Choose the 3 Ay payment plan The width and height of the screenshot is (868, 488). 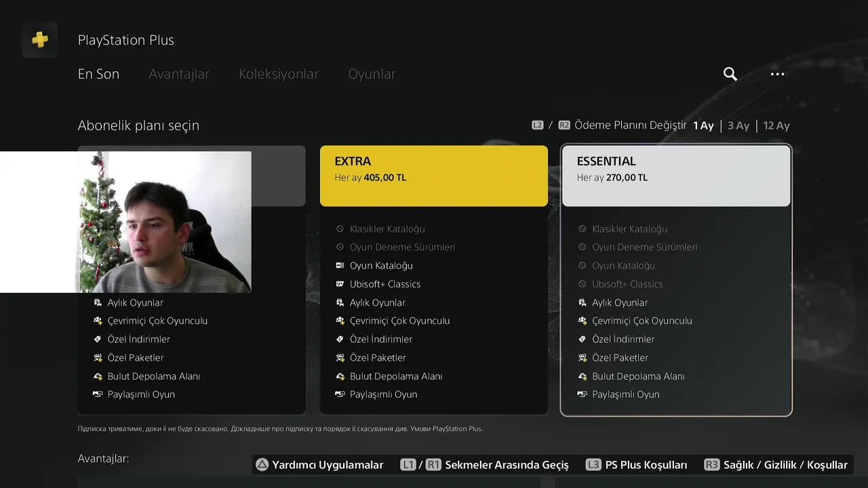(x=738, y=125)
